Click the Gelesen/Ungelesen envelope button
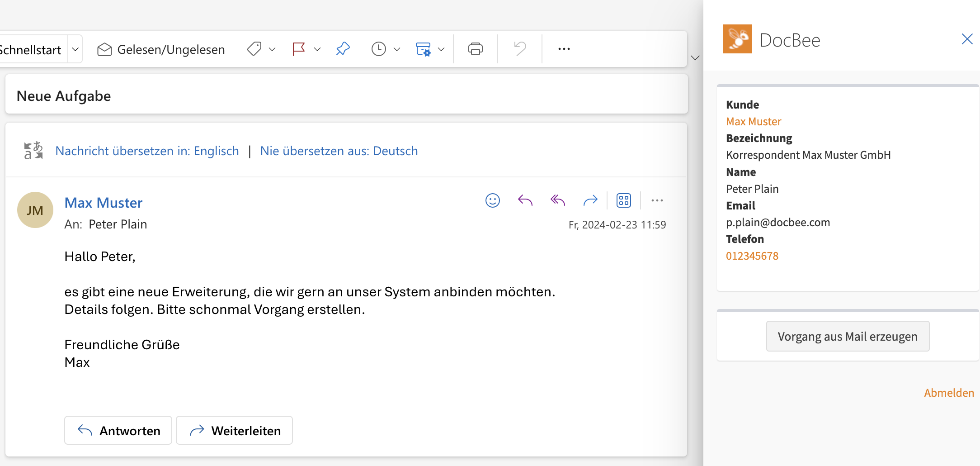 click(161, 49)
